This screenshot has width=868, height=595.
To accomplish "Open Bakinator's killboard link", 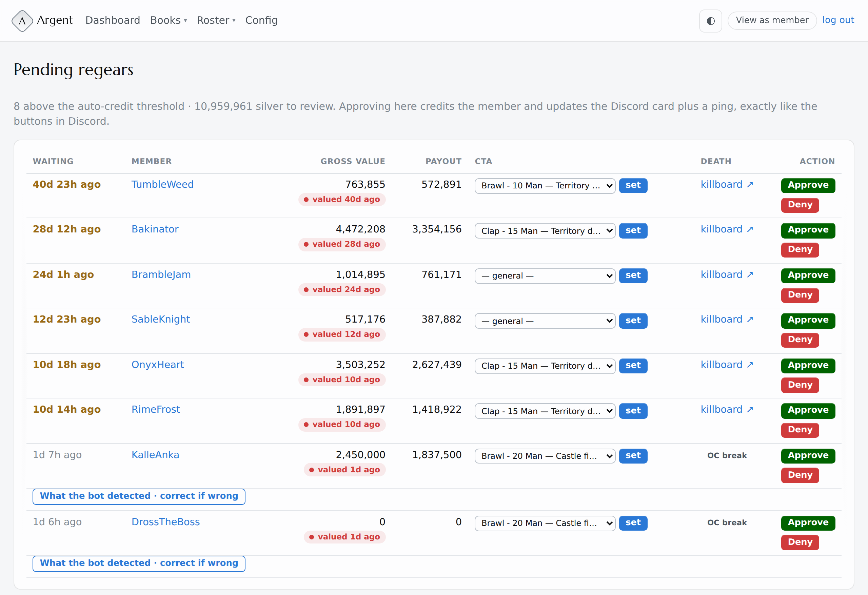I will [727, 229].
